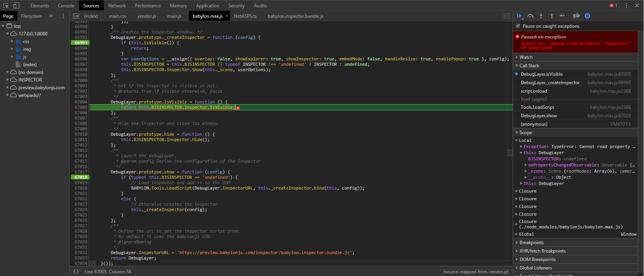This screenshot has height=276, width=644.
Task: Expand the Watch section
Action: [x=575, y=57]
